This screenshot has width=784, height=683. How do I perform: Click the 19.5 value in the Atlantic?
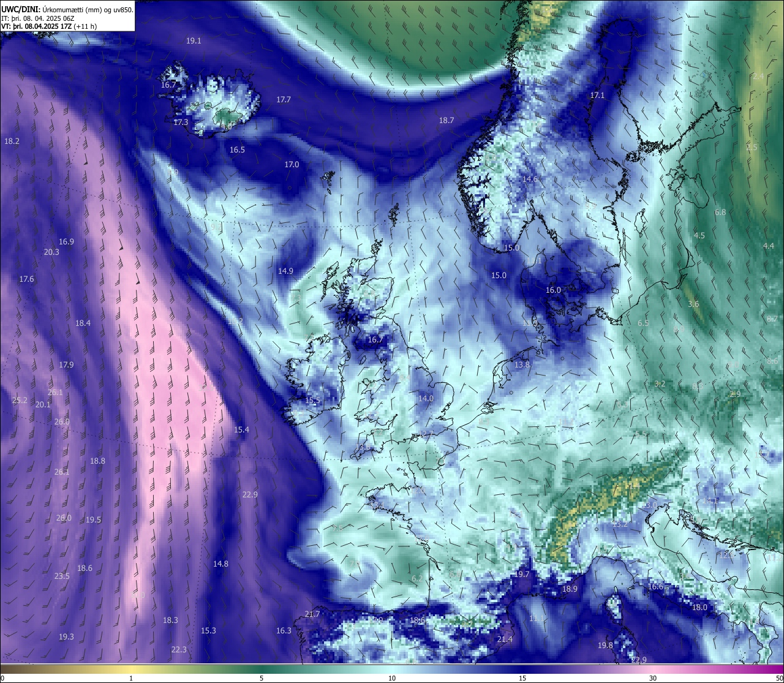click(x=93, y=520)
